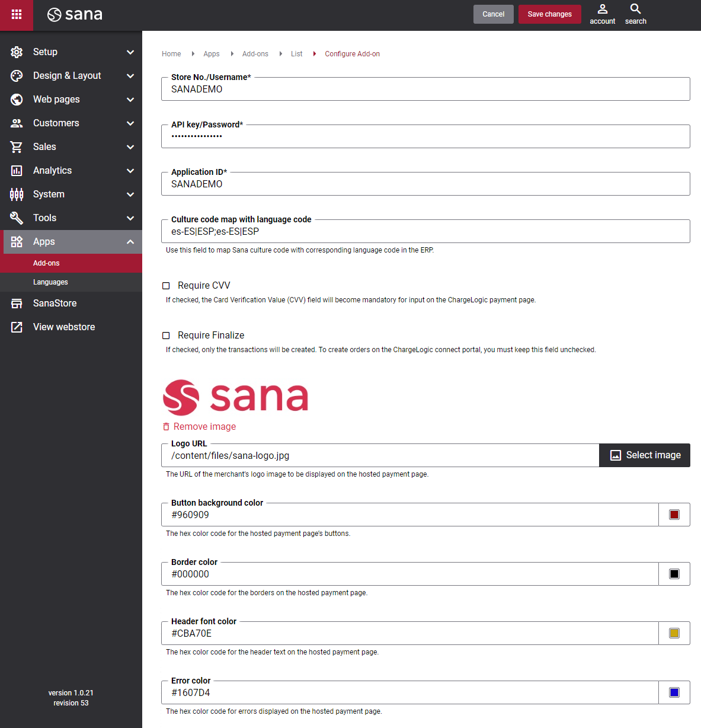Expand the Design & Layout chevron
This screenshot has width=701, height=728.
(130, 76)
